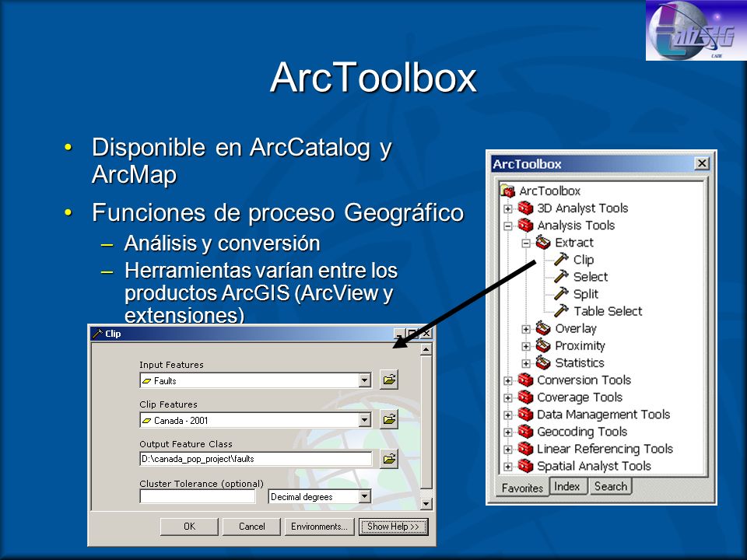
Task: Expand the Proximity toolset node
Action: 526,346
